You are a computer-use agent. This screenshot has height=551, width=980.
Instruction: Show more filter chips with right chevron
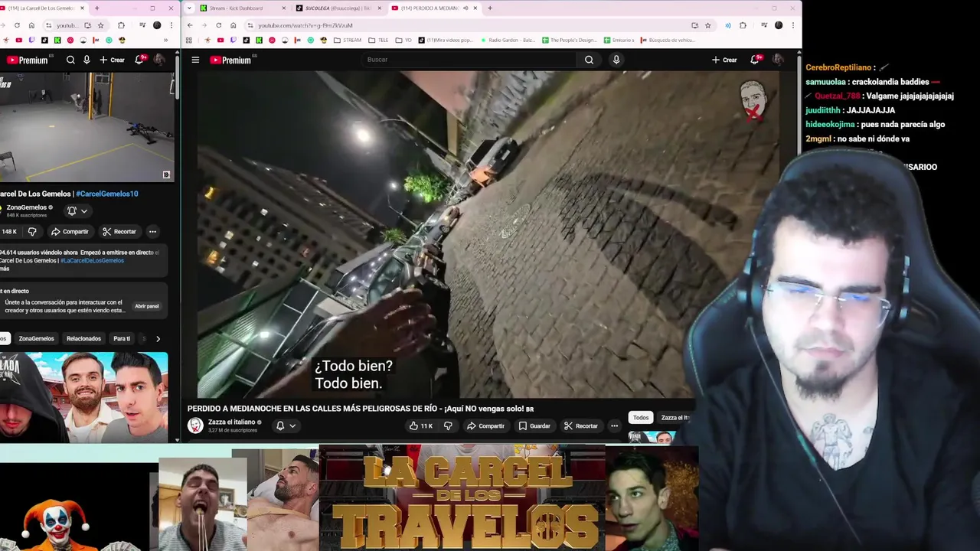coord(158,338)
